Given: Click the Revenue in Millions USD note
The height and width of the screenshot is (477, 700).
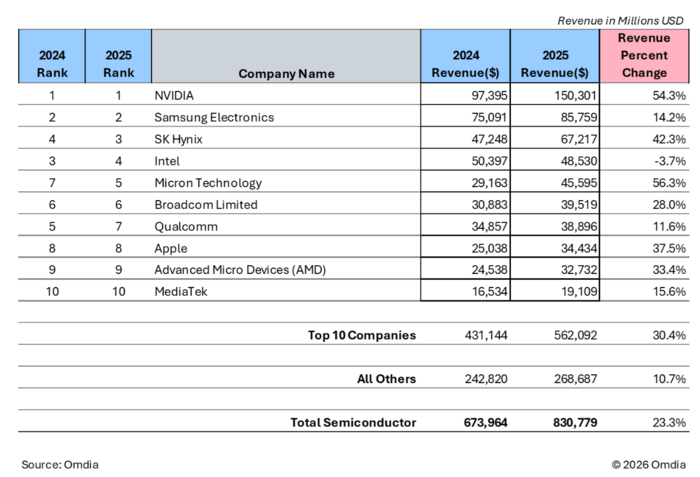Looking at the screenshot, I should (x=621, y=20).
